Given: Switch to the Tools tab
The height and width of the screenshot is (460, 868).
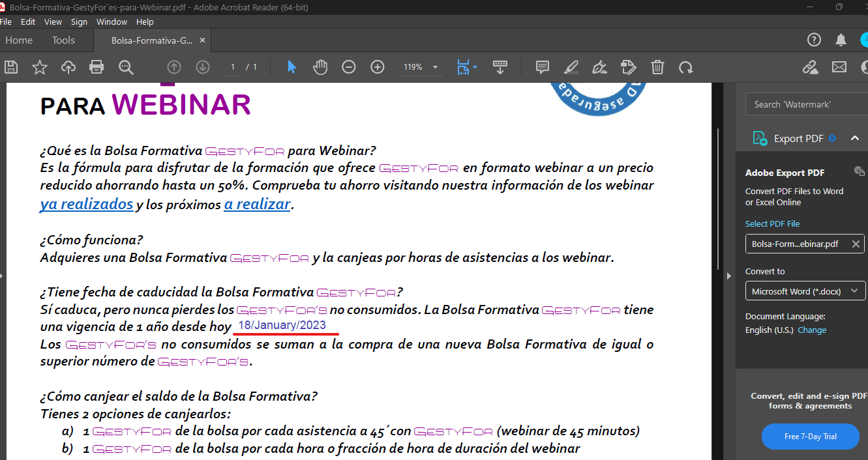Looking at the screenshot, I should tap(63, 40).
